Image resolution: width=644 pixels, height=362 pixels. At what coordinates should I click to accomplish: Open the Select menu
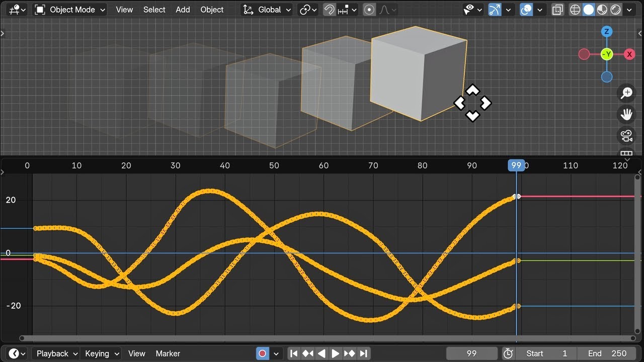click(x=154, y=10)
